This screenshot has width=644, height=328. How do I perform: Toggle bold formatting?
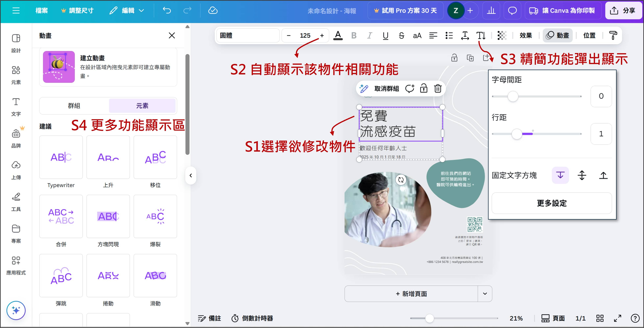pyautogui.click(x=354, y=35)
